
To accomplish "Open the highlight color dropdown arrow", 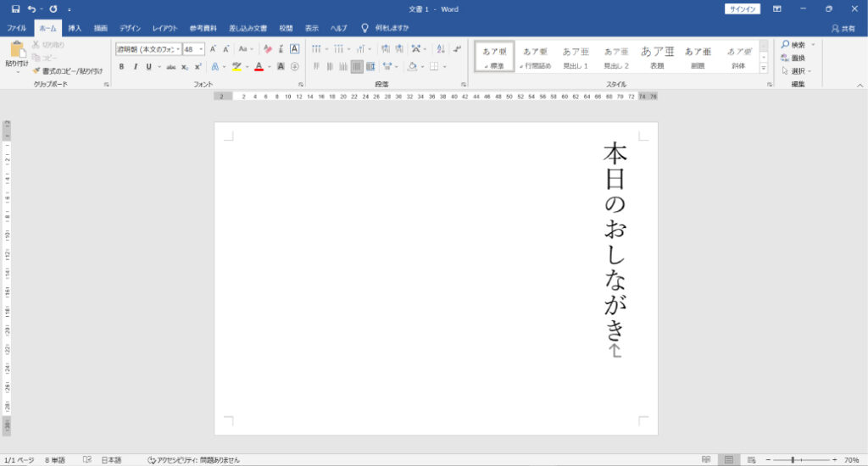I will (247, 67).
